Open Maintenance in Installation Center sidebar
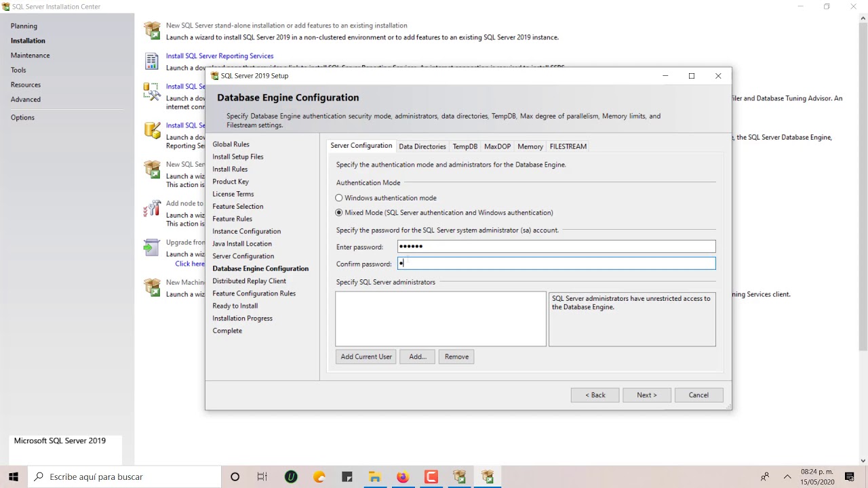Screen dimensions: 868x488 (x=31, y=56)
